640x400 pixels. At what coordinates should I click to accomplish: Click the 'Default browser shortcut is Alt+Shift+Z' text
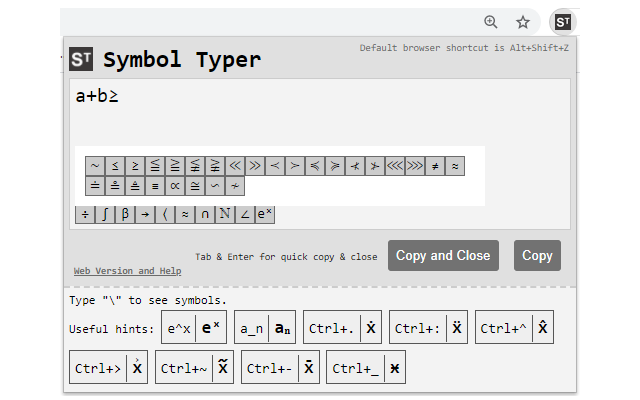(x=464, y=48)
